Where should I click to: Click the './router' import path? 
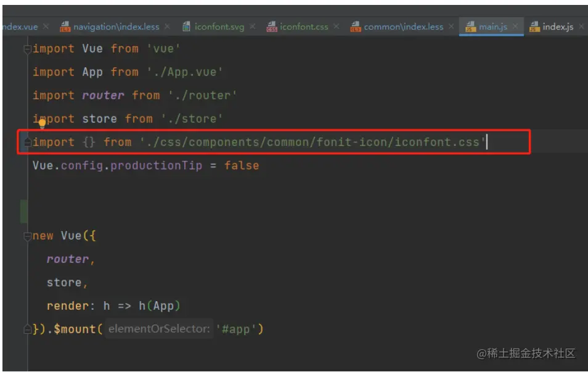coord(203,95)
